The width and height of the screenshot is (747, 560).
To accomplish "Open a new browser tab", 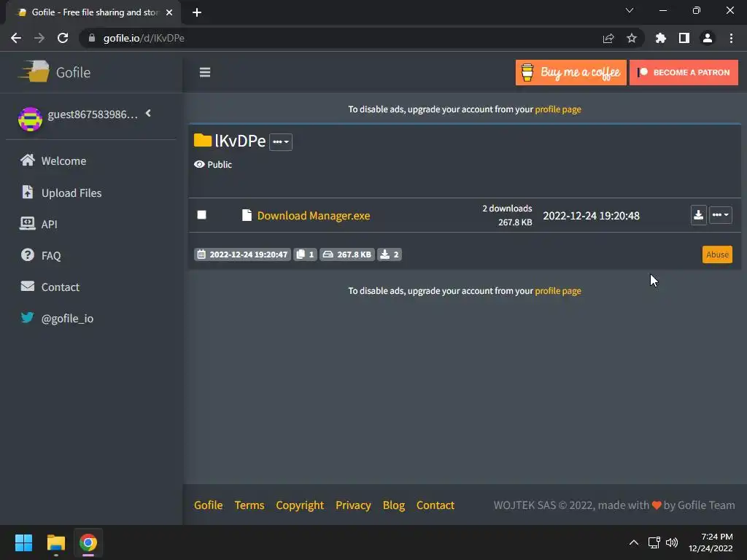I will (197, 12).
